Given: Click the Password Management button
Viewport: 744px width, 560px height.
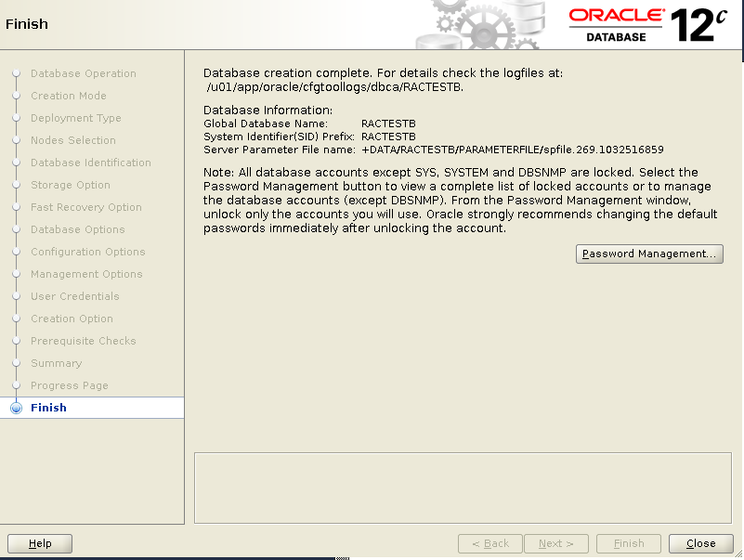Looking at the screenshot, I should (x=649, y=254).
